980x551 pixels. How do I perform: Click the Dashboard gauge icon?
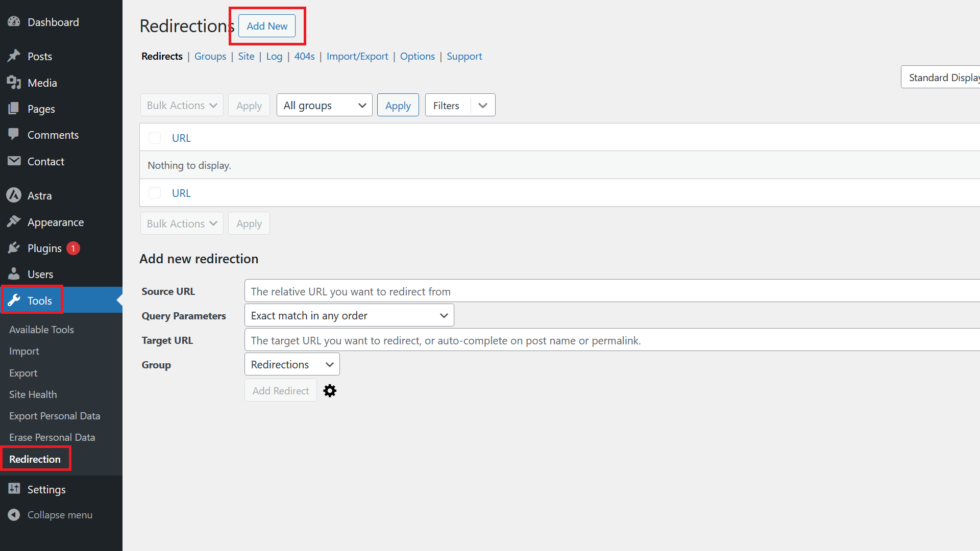click(x=14, y=22)
